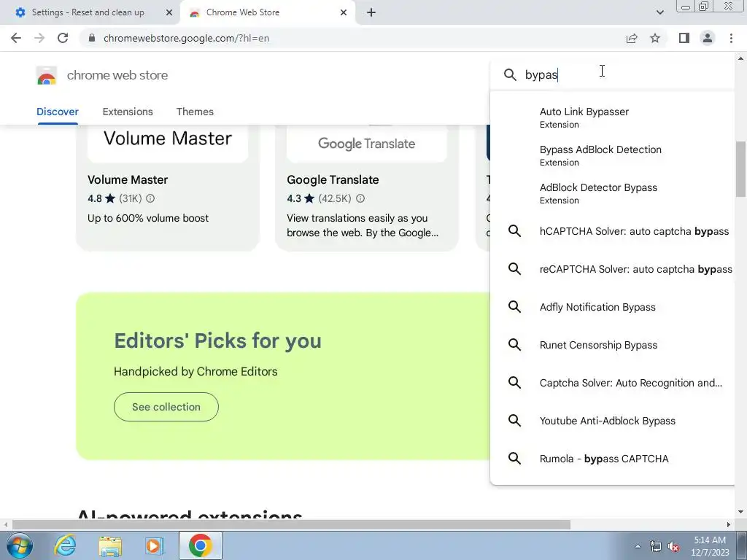Click the Chrome taskbar icon

(x=201, y=545)
